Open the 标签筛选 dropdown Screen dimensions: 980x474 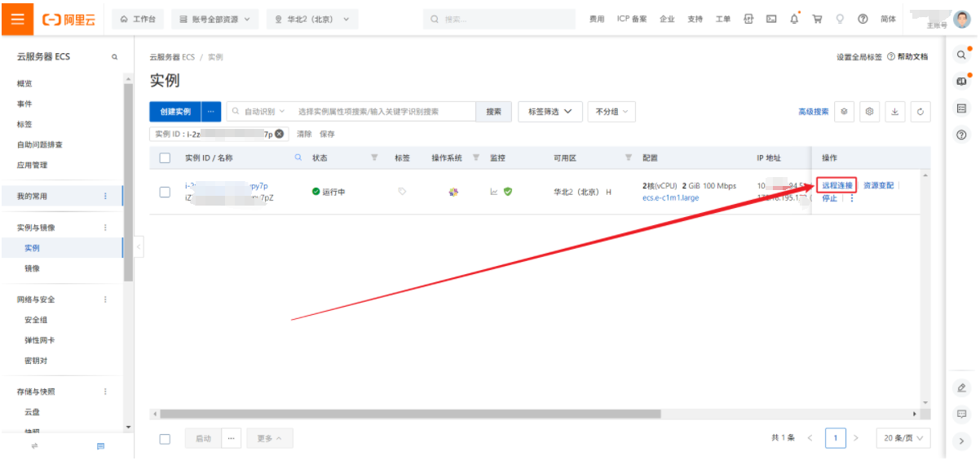tap(550, 112)
